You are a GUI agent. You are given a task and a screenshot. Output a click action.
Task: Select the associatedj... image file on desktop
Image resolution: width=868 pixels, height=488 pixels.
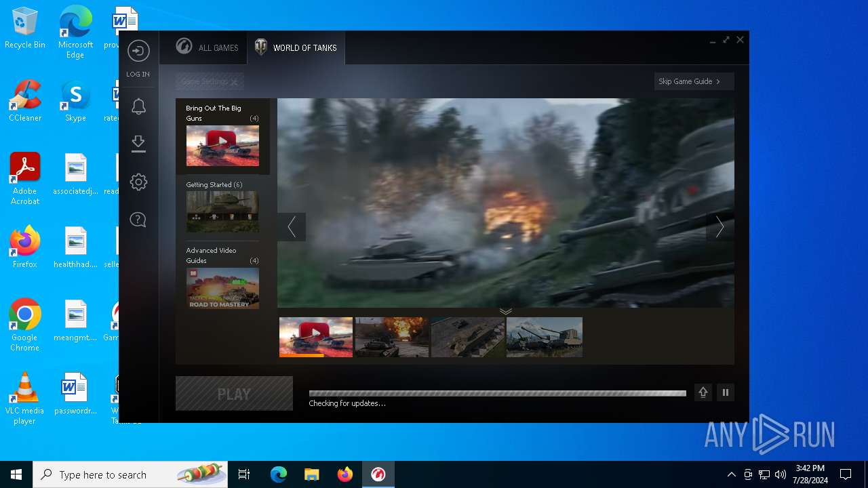75,175
